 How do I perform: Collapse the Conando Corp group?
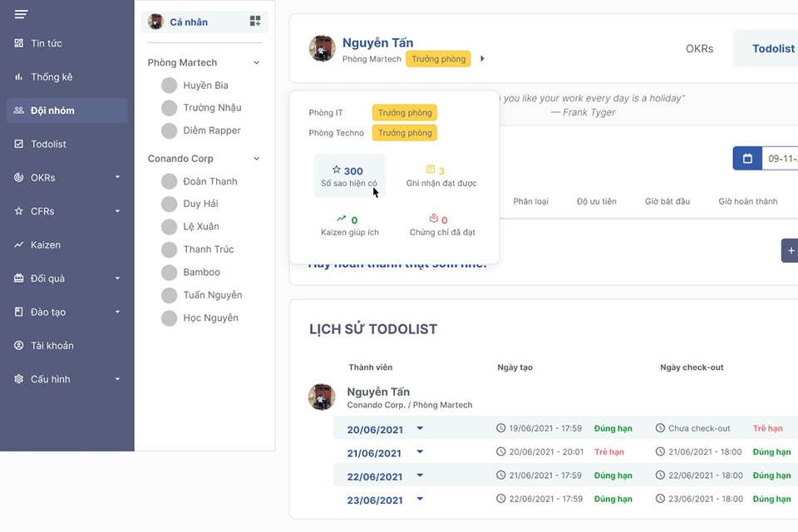257,159
